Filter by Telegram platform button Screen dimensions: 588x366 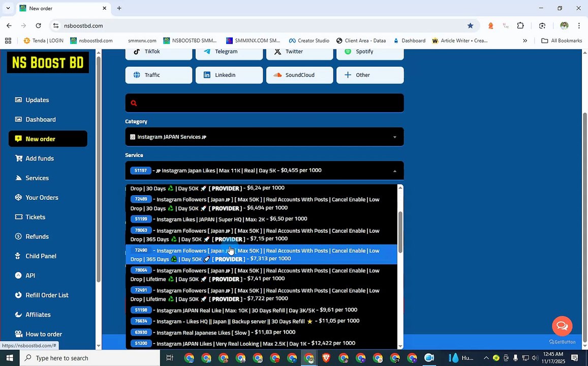(229, 52)
